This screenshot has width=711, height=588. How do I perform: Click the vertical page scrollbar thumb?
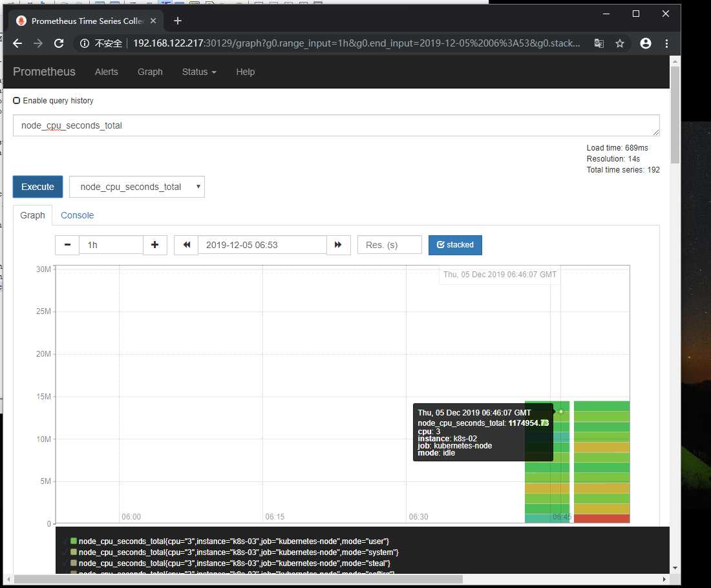[x=675, y=115]
